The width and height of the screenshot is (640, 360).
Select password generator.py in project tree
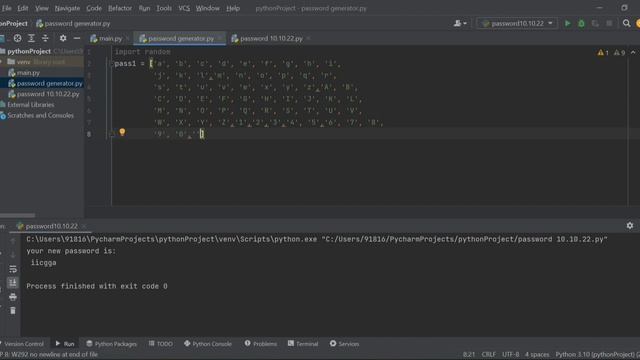tap(49, 83)
